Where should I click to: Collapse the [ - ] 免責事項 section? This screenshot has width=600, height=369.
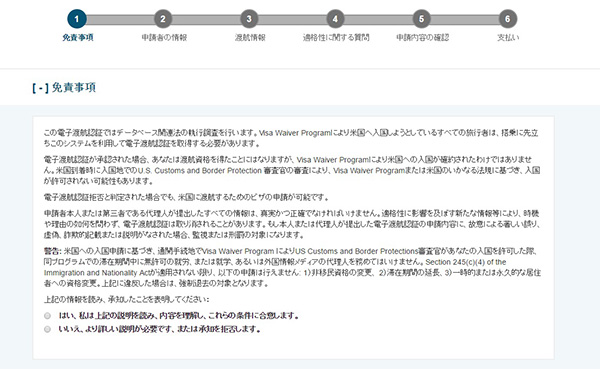[41, 88]
